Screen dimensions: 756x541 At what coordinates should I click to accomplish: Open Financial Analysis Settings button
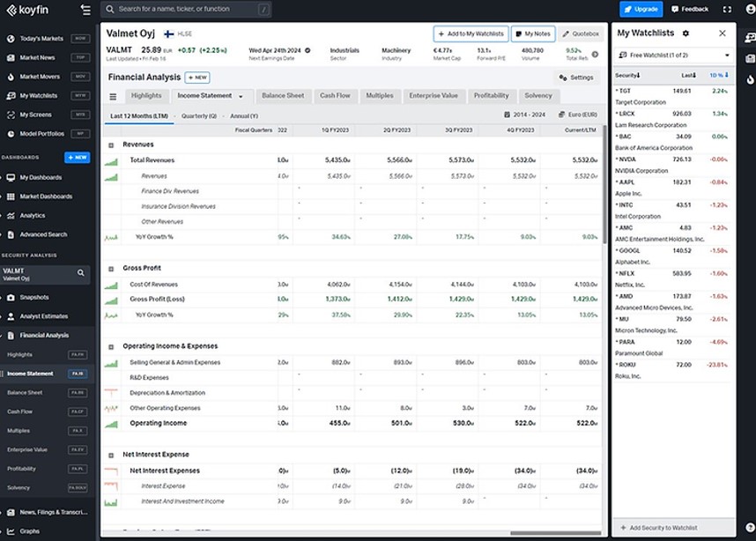(576, 78)
